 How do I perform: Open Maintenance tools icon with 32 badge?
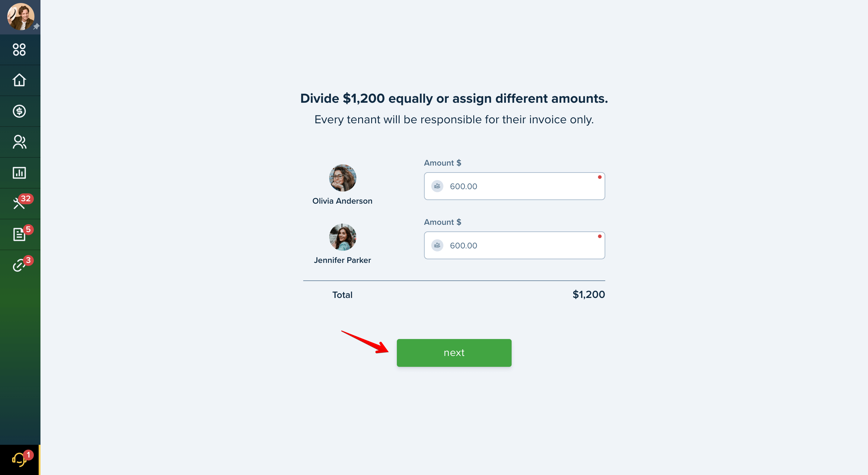click(19, 203)
